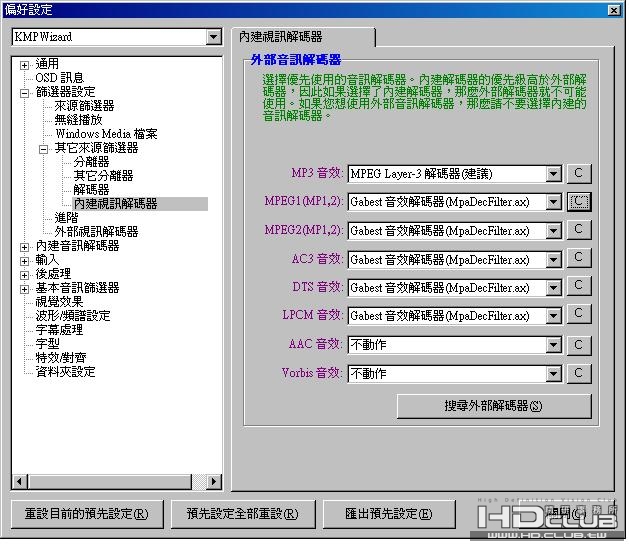Expand the 通用 tree node
629x546 pixels.
point(24,65)
